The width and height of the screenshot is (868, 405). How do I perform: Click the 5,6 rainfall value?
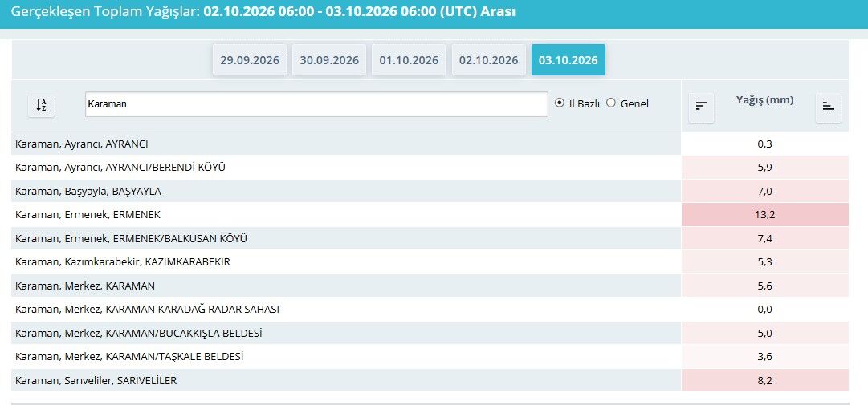click(764, 286)
